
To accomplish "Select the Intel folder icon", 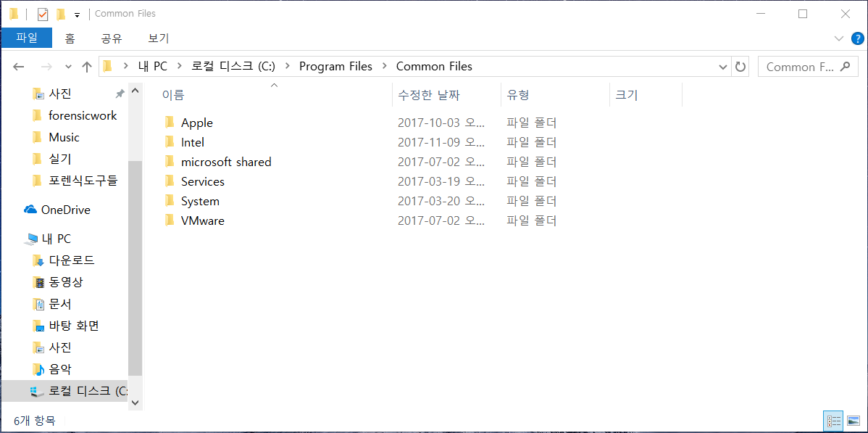I will 170,142.
